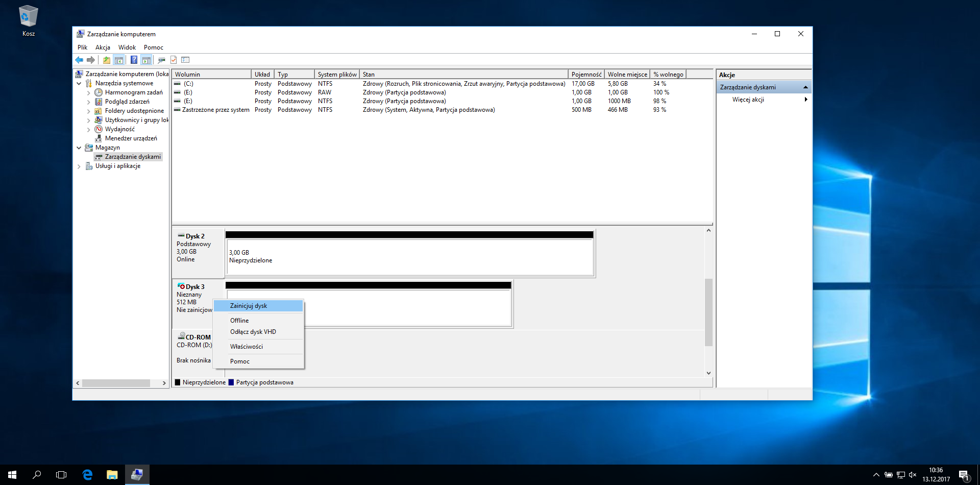Expand the Harmonogram zadań tree node
The image size is (980, 485).
(x=88, y=93)
